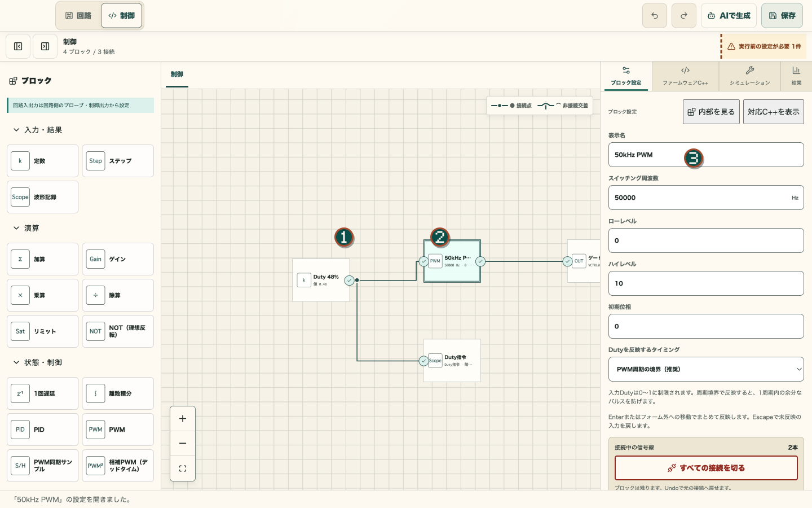
Task: Pick the 乗算 multiply block
Action: [43, 295]
